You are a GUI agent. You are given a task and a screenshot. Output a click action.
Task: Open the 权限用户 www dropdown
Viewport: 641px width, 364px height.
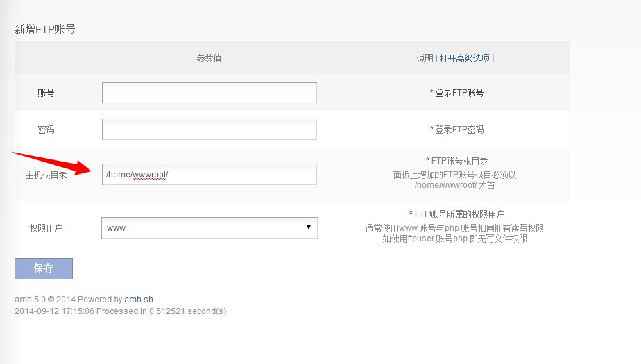[x=209, y=227]
